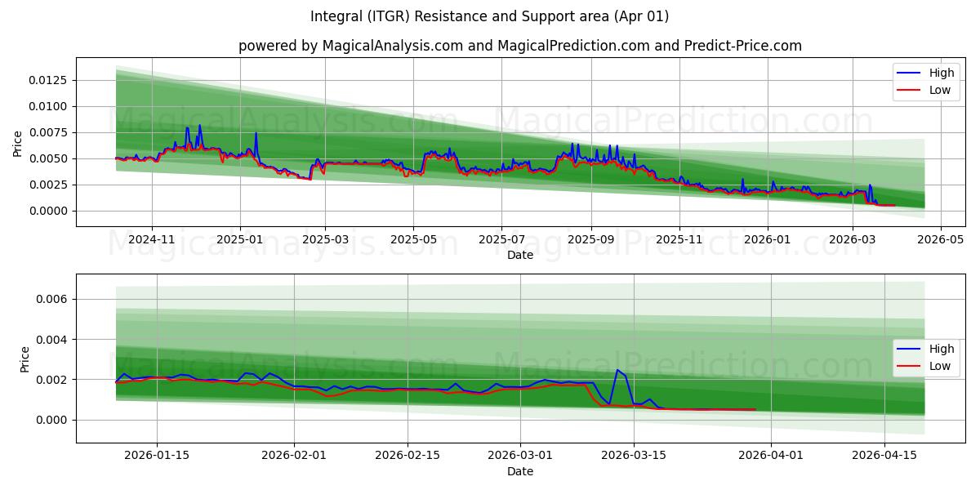The height and width of the screenshot is (490, 980).
Task: Click the bottom chart 'Date' axis label
Action: (520, 471)
